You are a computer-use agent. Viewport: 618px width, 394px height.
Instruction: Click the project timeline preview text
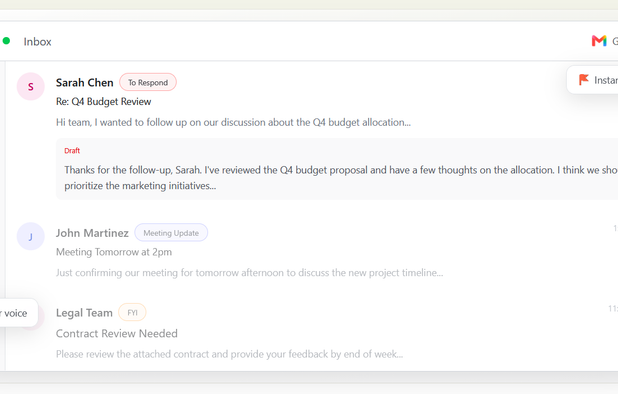pyautogui.click(x=249, y=273)
